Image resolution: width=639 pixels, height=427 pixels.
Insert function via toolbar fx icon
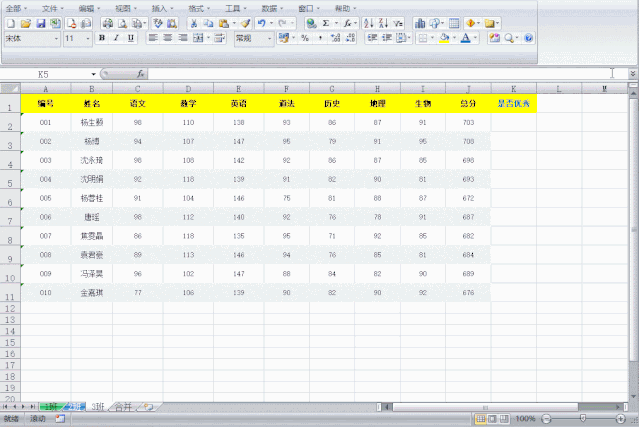click(347, 24)
